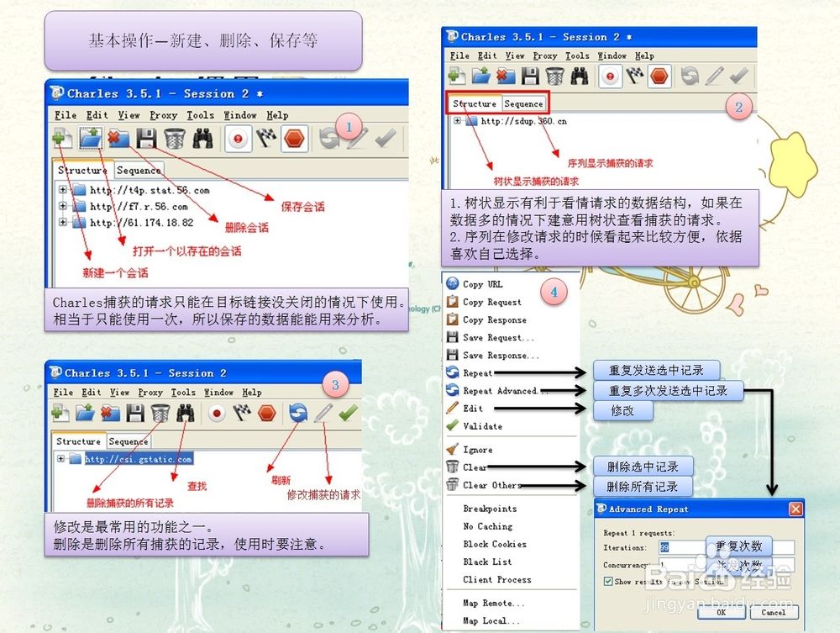Click Close Session icon in csi.gstatic.com window
The height and width of the screenshot is (633, 840).
point(110,414)
